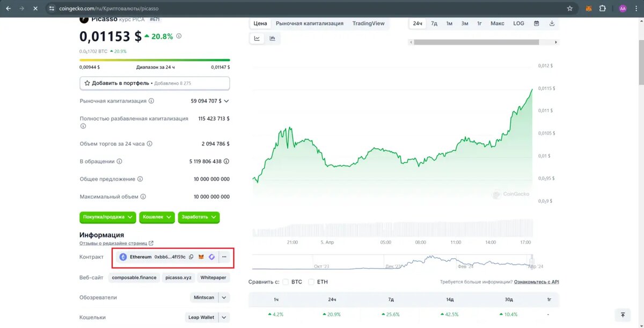Viewport: 644px width, 328px height.
Task: Select the 1м time range
Action: click(449, 24)
